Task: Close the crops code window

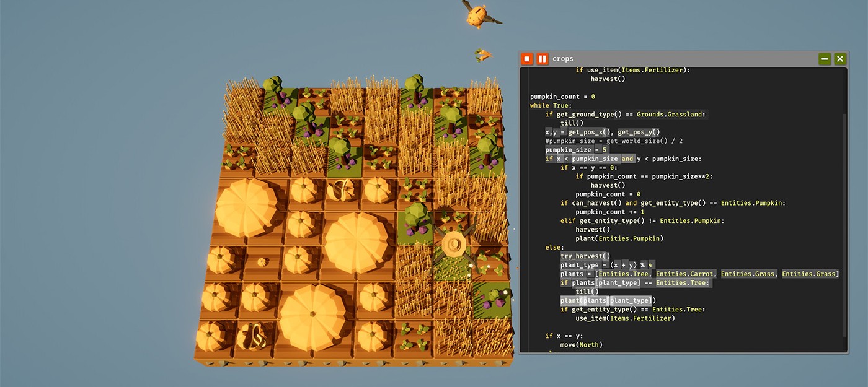Action: tap(840, 59)
